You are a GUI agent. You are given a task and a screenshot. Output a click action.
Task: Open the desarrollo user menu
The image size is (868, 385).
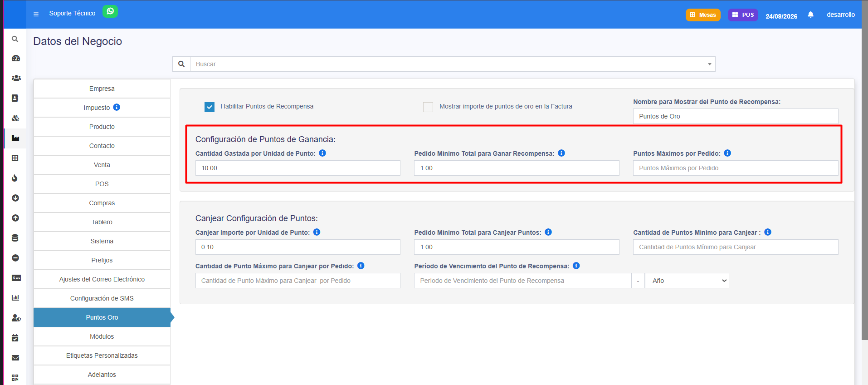[x=841, y=15]
